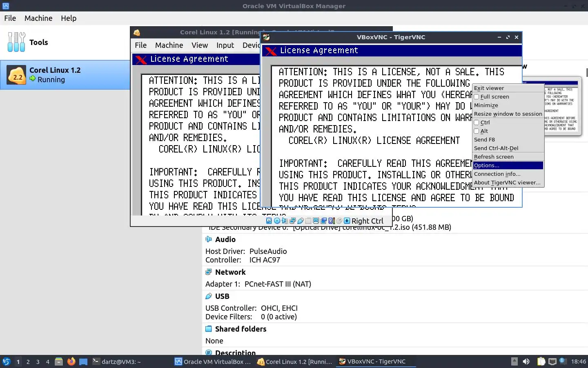
Task: Click the audio indicator icon in VM status bar
Action: coord(285,221)
